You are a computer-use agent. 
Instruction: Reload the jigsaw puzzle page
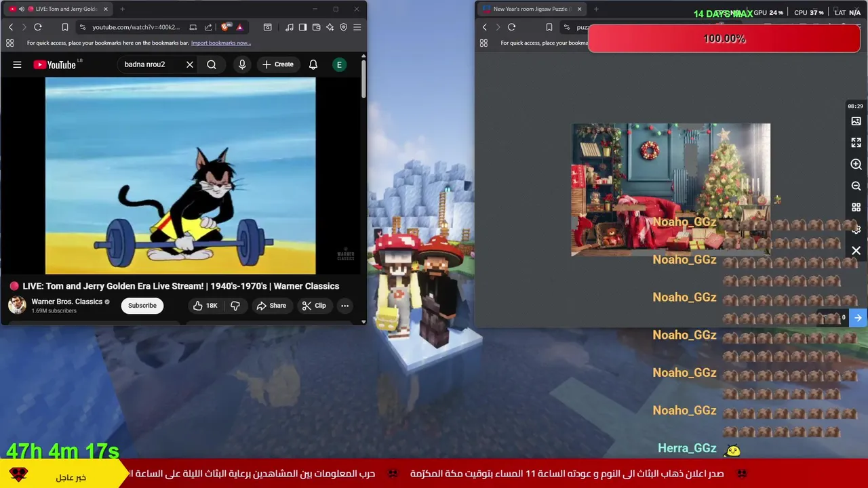511,27
